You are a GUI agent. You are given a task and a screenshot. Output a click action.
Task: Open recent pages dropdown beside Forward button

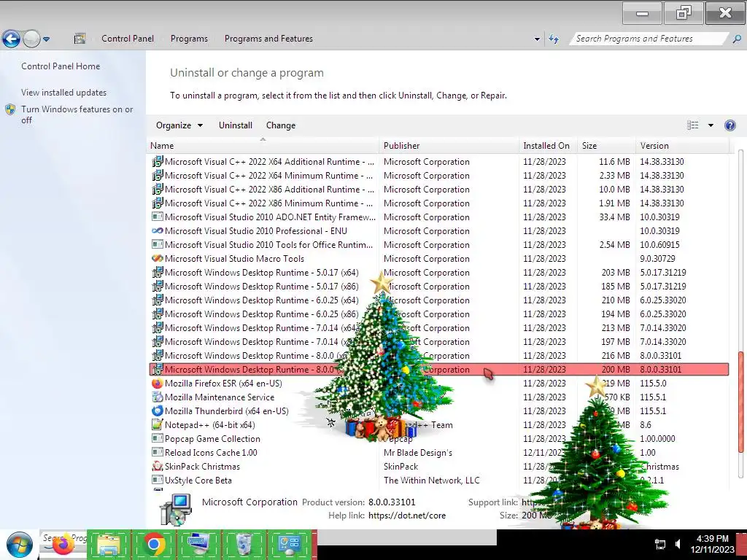46,39
